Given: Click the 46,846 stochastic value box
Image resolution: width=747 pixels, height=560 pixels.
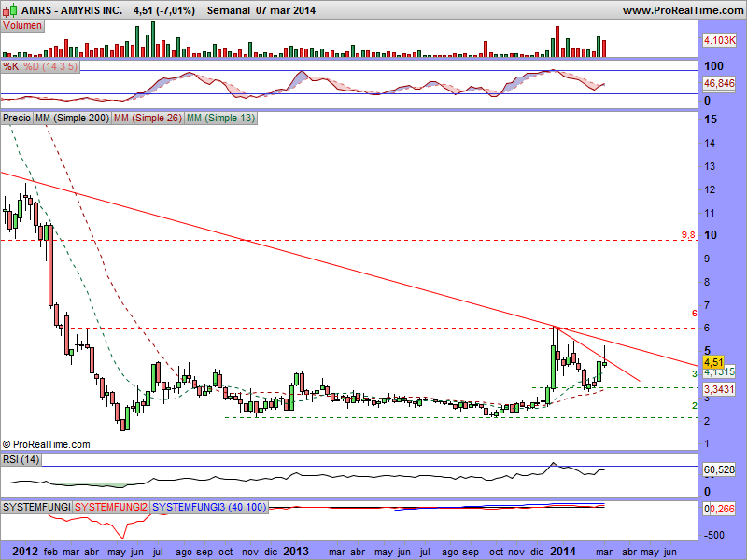Looking at the screenshot, I should [719, 83].
